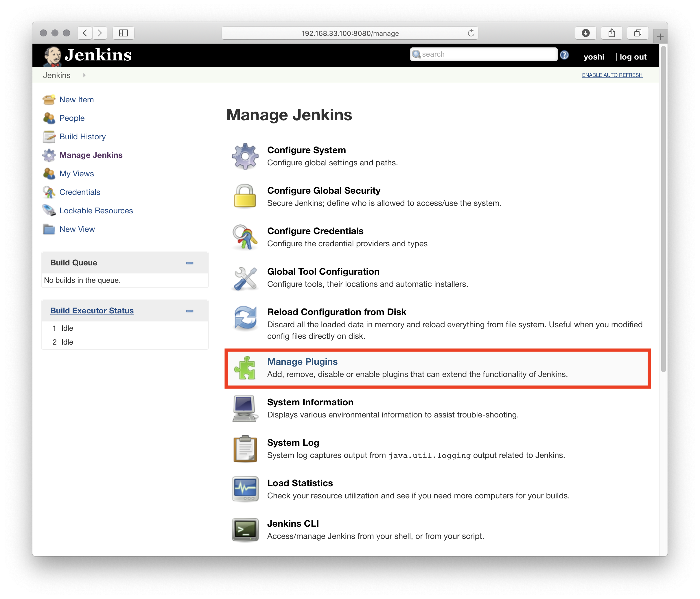
Task: Click the browser share icon
Action: [612, 33]
